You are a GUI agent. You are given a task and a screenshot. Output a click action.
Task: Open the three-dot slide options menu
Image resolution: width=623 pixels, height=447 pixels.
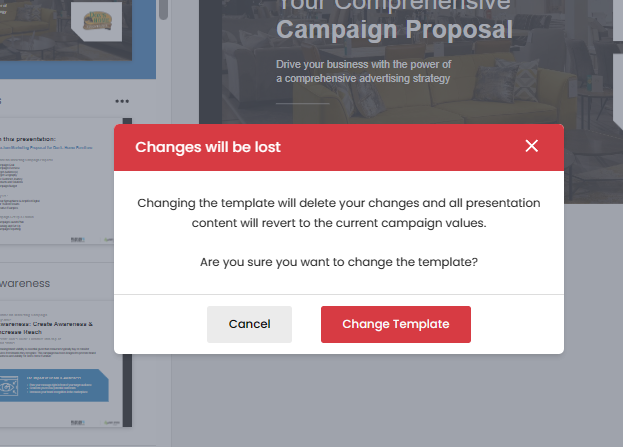click(122, 101)
